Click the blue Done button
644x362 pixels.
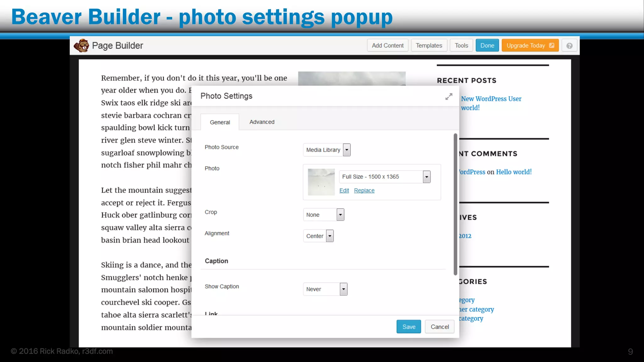tap(487, 46)
